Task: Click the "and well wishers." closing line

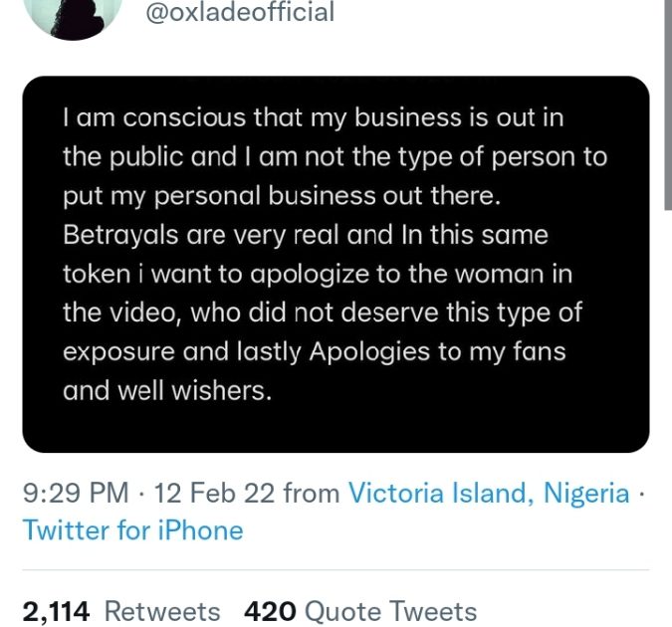Action: (167, 390)
